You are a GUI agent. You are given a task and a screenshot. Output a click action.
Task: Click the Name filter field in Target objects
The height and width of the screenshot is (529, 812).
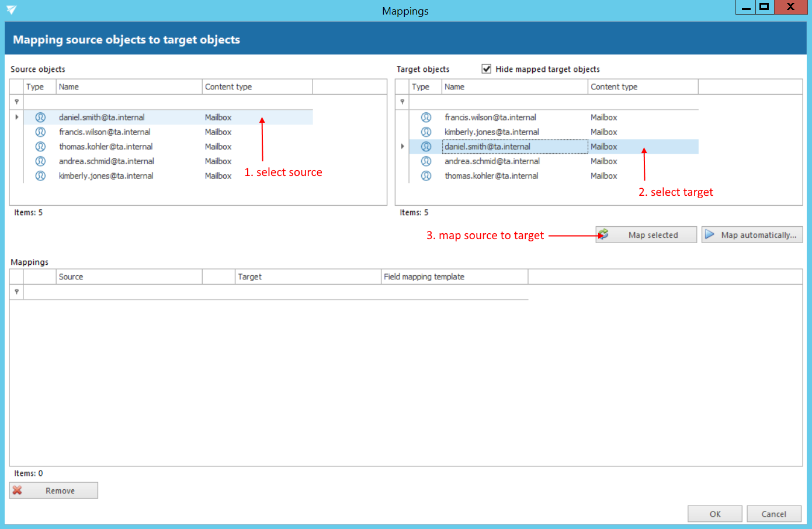point(514,102)
